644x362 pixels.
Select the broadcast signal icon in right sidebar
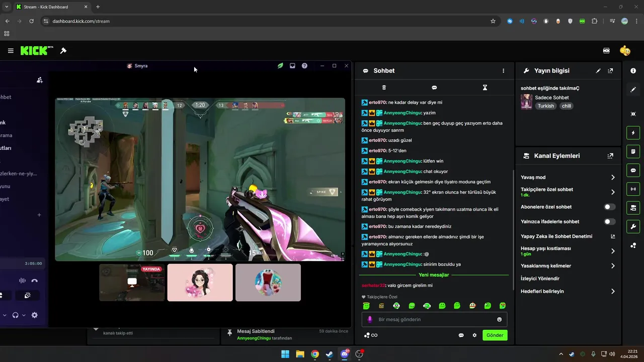point(633,189)
